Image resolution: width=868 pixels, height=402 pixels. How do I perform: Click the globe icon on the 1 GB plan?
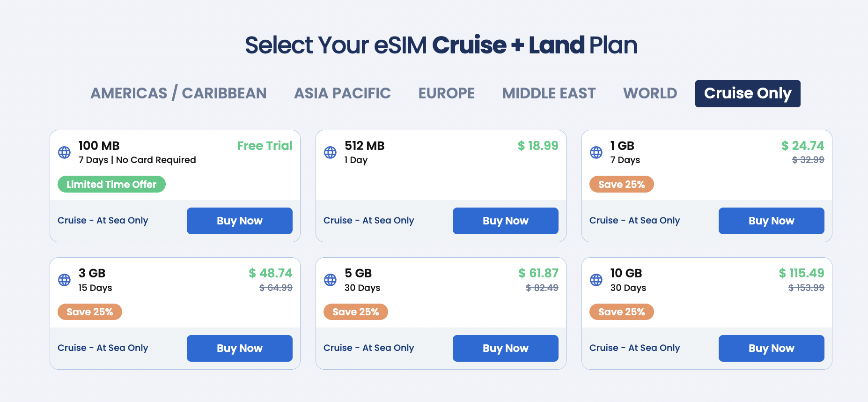click(x=596, y=152)
